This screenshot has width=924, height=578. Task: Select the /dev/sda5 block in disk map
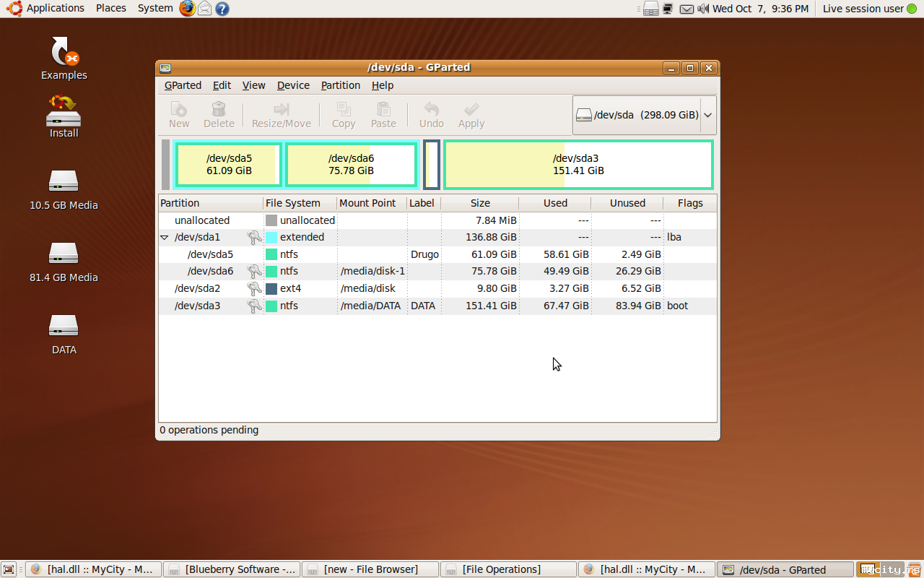[x=229, y=165]
